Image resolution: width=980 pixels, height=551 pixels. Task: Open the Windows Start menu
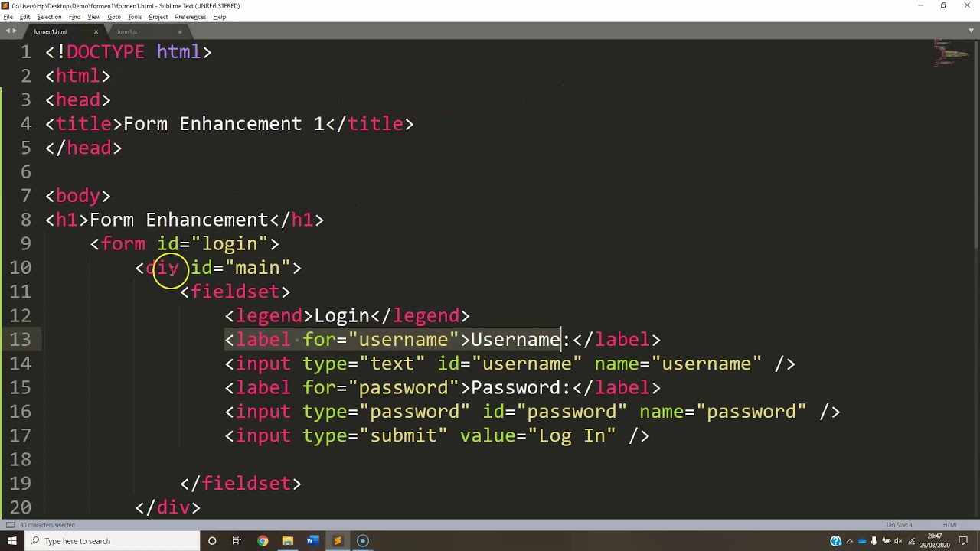[x=11, y=541]
